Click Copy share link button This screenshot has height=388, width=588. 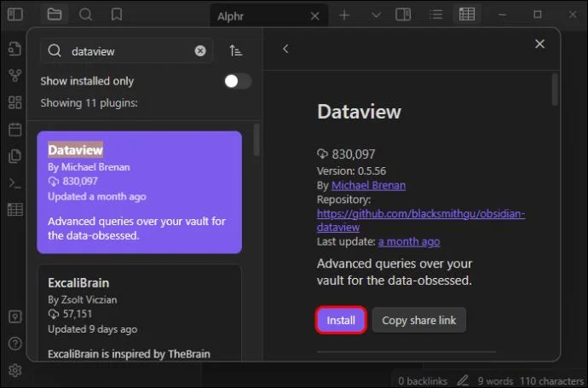click(419, 320)
